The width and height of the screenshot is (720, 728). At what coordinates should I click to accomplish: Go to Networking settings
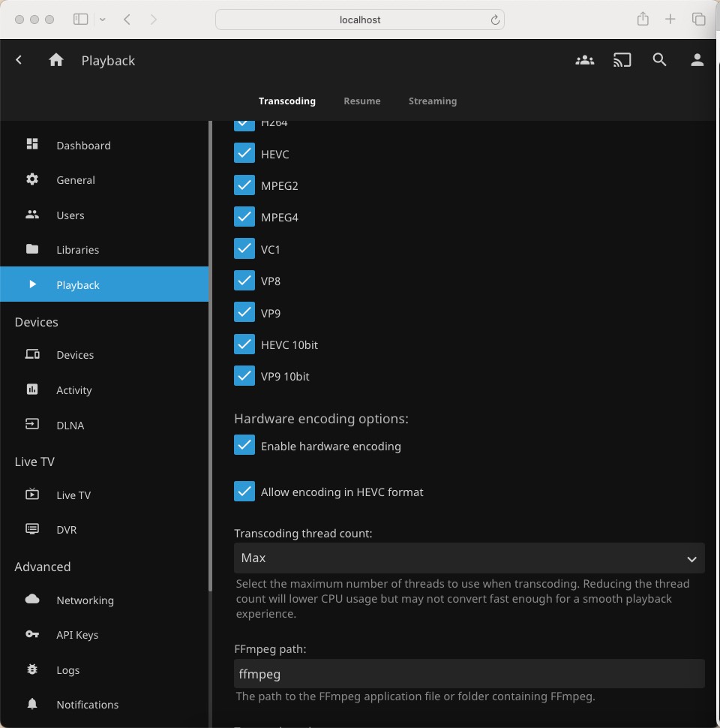[85, 600]
